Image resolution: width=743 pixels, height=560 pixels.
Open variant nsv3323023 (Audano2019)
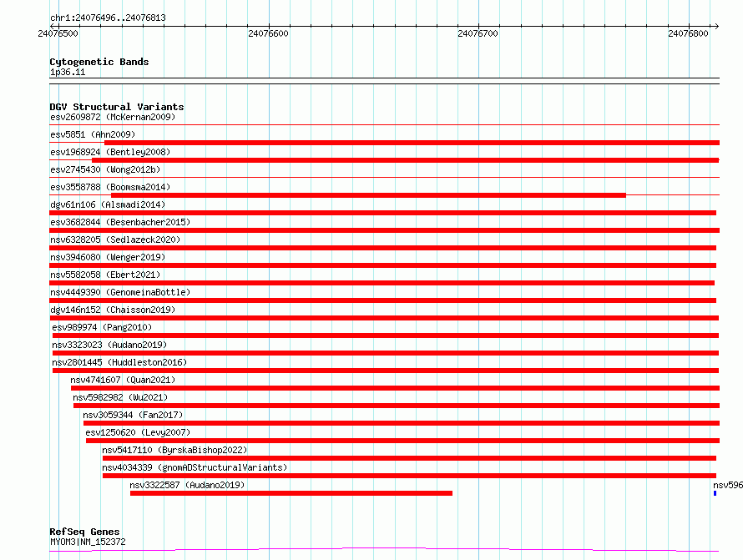click(x=109, y=345)
